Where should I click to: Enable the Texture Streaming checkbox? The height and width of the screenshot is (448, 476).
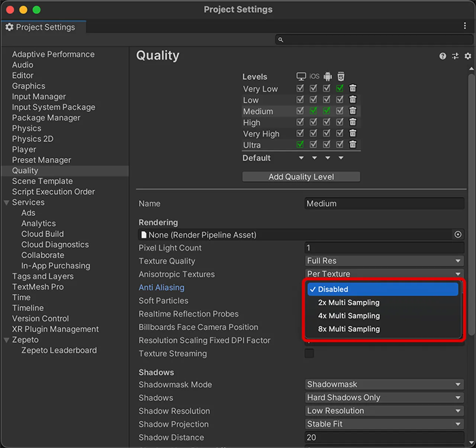point(309,353)
